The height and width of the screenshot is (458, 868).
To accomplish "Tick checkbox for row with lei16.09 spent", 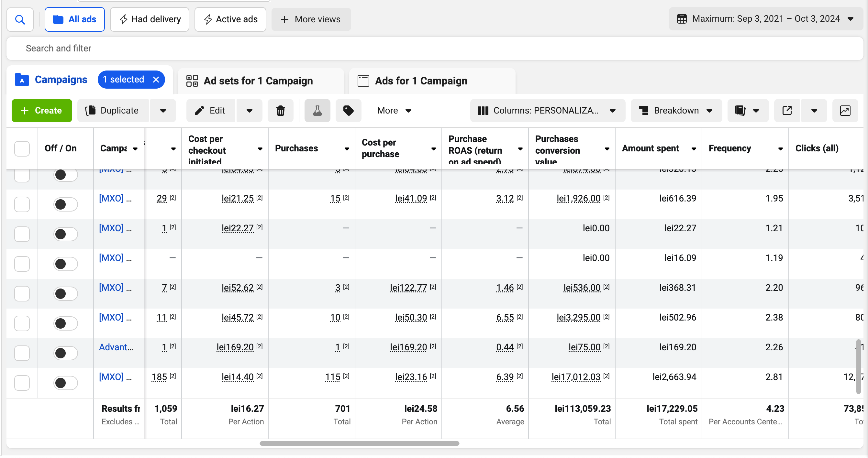I will point(22,264).
